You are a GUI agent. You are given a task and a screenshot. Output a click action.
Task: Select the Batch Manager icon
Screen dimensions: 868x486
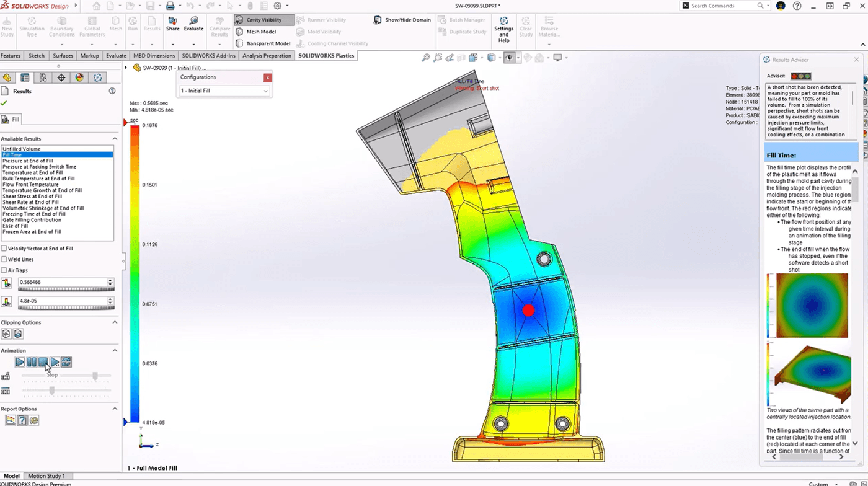(x=463, y=19)
